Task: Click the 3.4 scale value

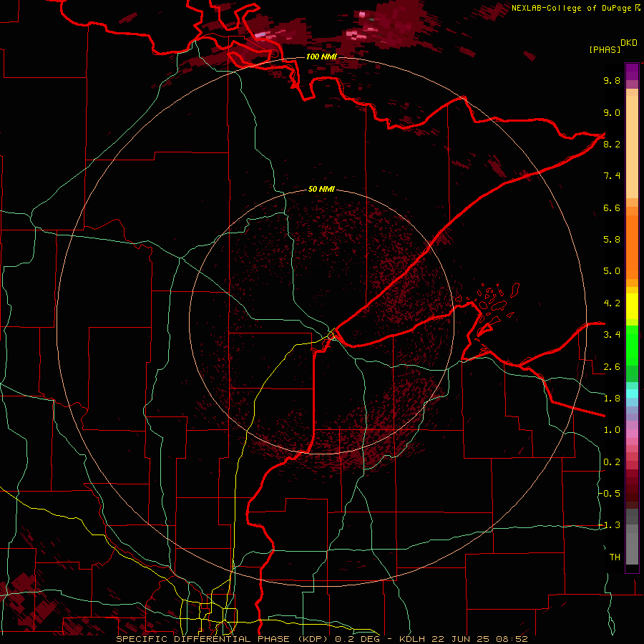Action: click(x=612, y=335)
